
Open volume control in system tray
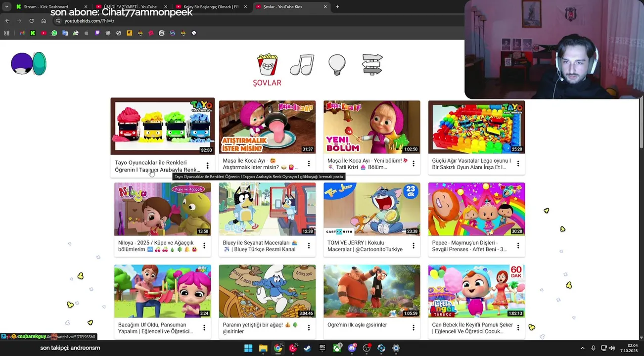coord(612,348)
